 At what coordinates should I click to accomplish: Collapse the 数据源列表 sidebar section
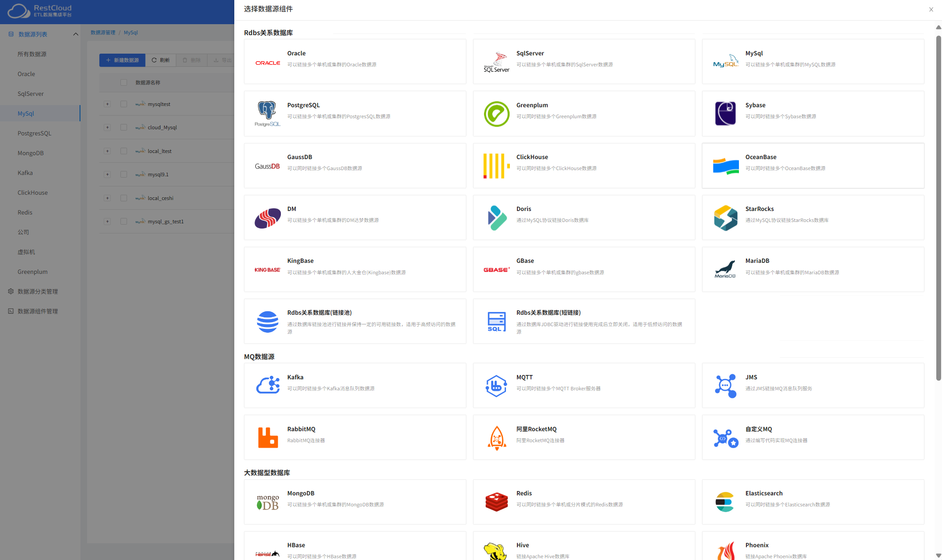pos(76,34)
